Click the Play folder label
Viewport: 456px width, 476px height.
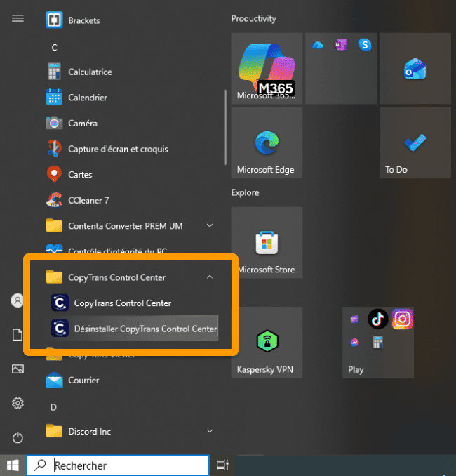[x=356, y=369]
